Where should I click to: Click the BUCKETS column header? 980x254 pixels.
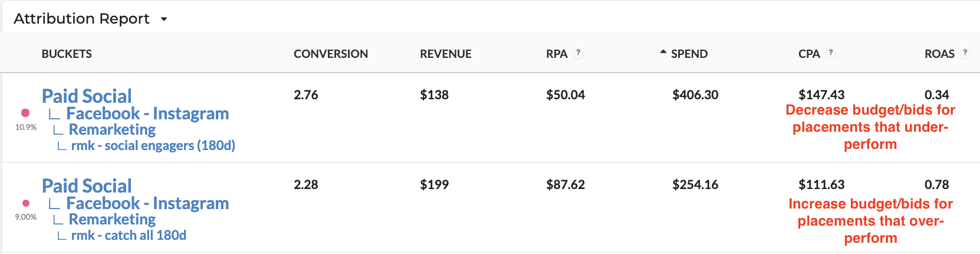pyautogui.click(x=67, y=54)
